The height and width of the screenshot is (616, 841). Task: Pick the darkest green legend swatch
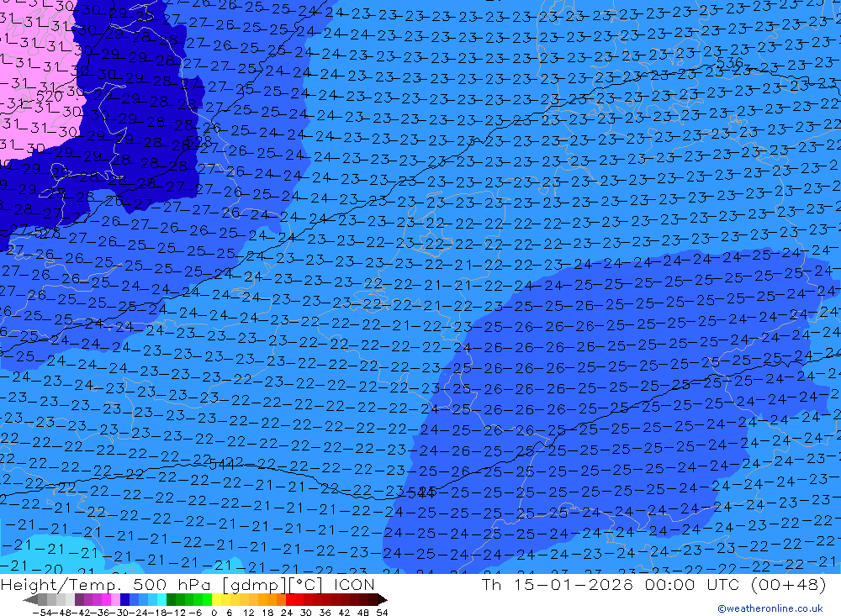(171, 599)
